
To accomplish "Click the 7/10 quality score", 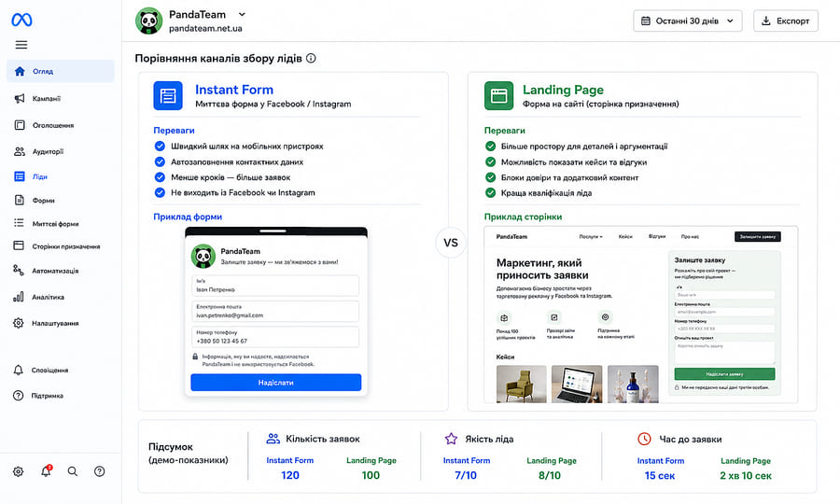I will point(466,475).
